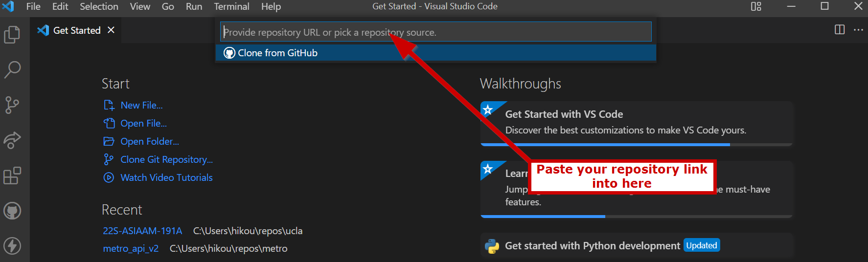Viewport: 868px width, 262px height.
Task: Open Get started with Python development walkthrough
Action: point(592,246)
